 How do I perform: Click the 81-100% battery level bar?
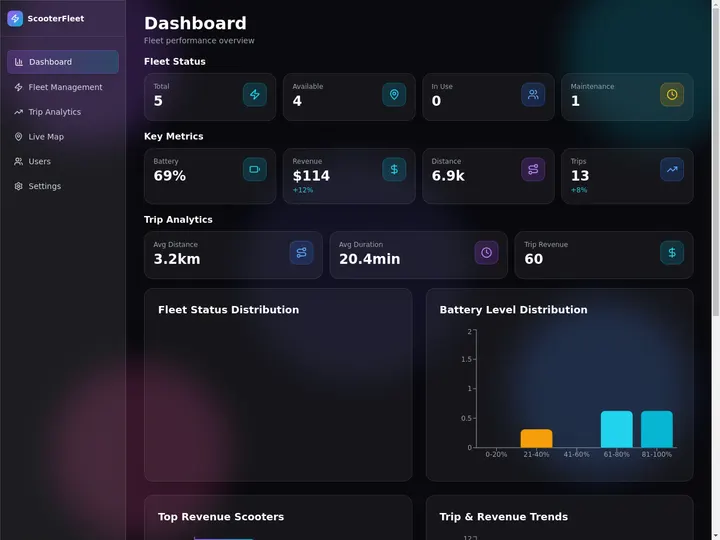point(657,429)
